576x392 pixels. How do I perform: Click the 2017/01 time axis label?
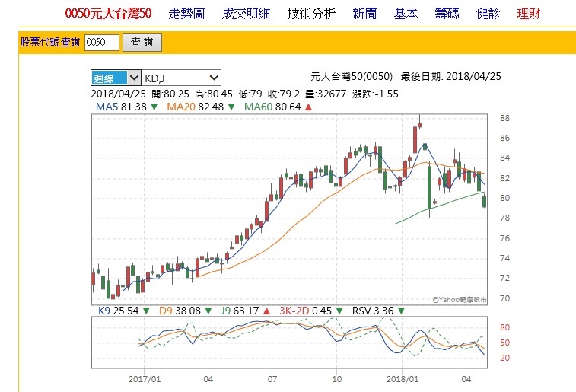tap(145, 379)
